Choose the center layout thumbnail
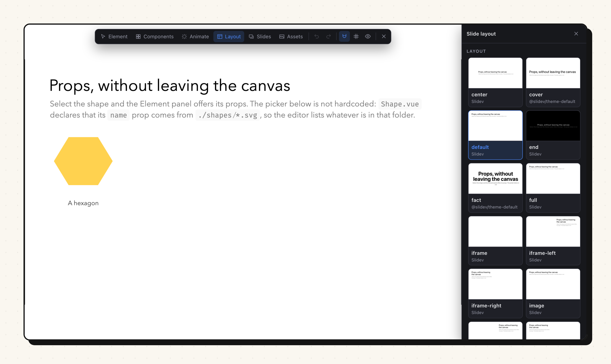The image size is (611, 364). coord(495,82)
